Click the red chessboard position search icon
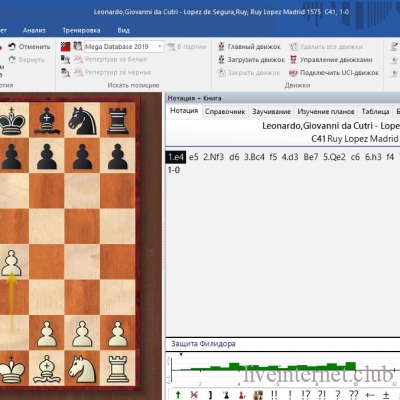Image resolution: width=400 pixels, height=400 pixels. click(x=65, y=47)
